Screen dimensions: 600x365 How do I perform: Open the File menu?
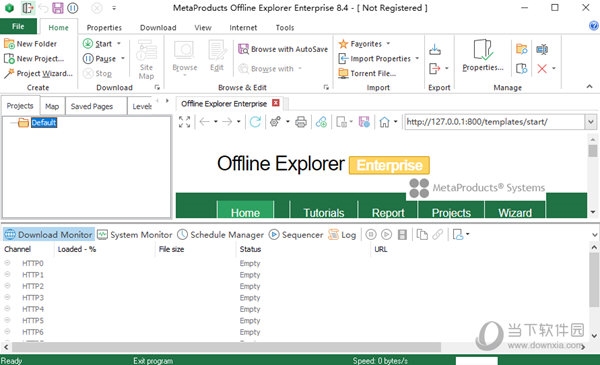click(18, 26)
